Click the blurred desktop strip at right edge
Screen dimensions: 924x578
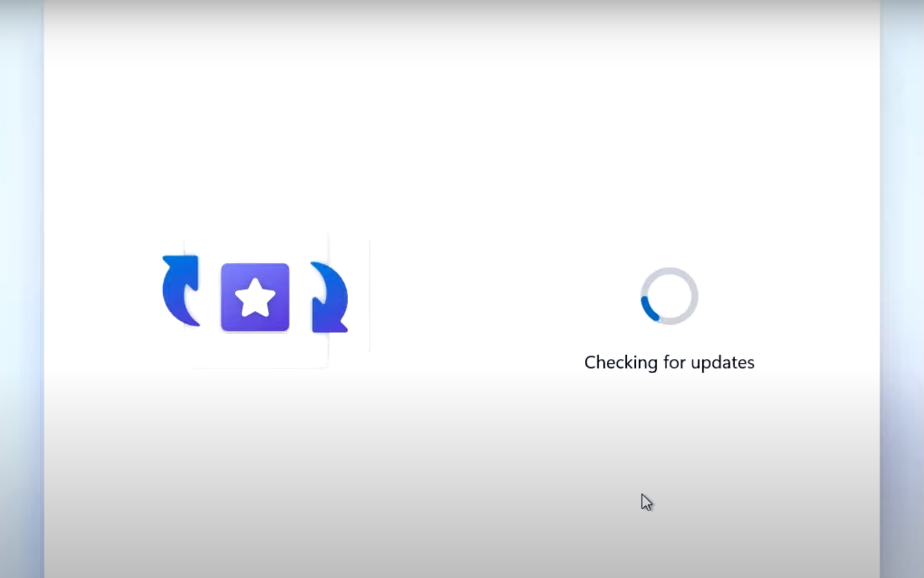902,289
